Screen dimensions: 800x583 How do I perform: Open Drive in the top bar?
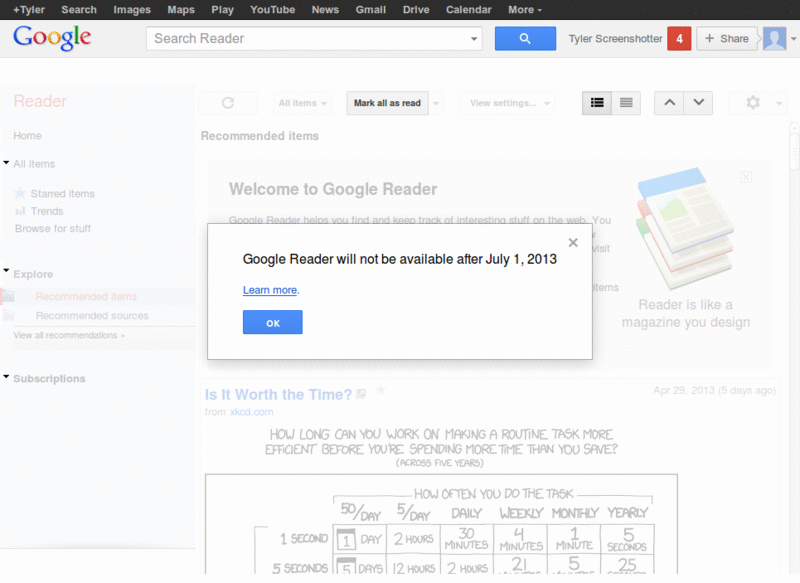(x=416, y=10)
